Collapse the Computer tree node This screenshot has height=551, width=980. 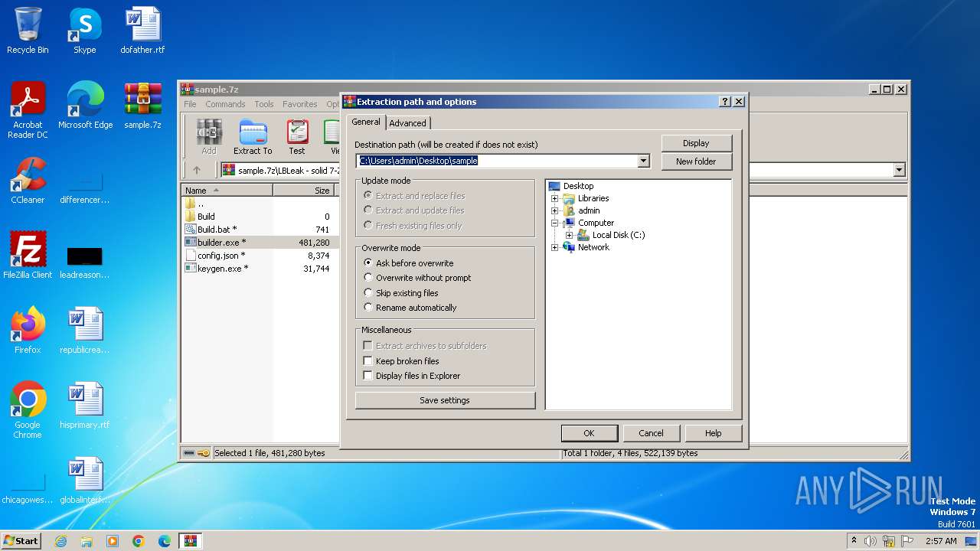point(555,223)
